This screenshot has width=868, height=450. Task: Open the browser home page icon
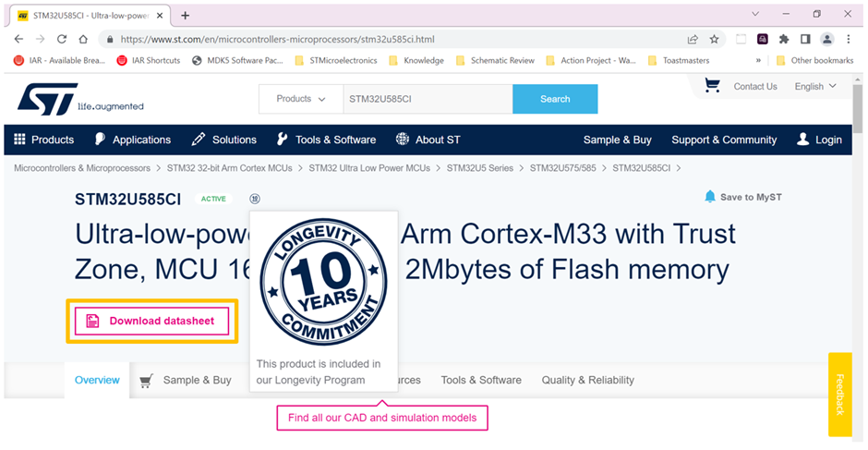coord(83,40)
